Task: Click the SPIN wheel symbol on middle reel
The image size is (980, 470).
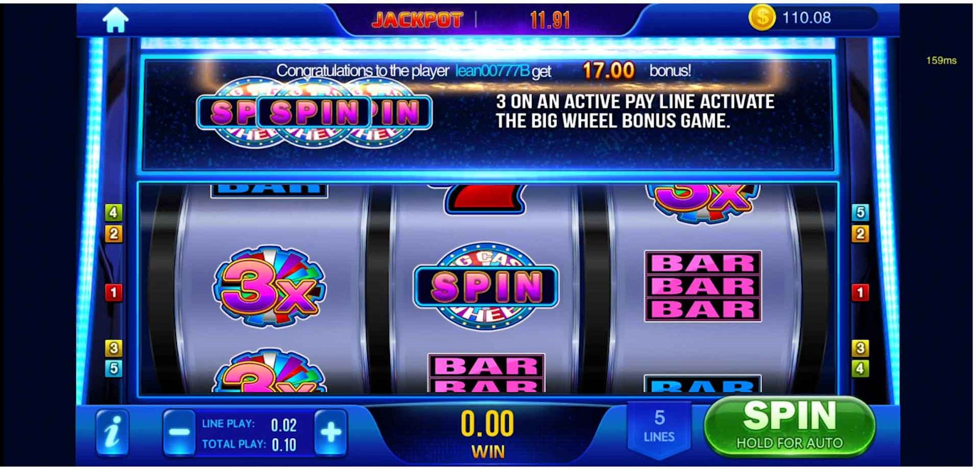Action: [486, 286]
